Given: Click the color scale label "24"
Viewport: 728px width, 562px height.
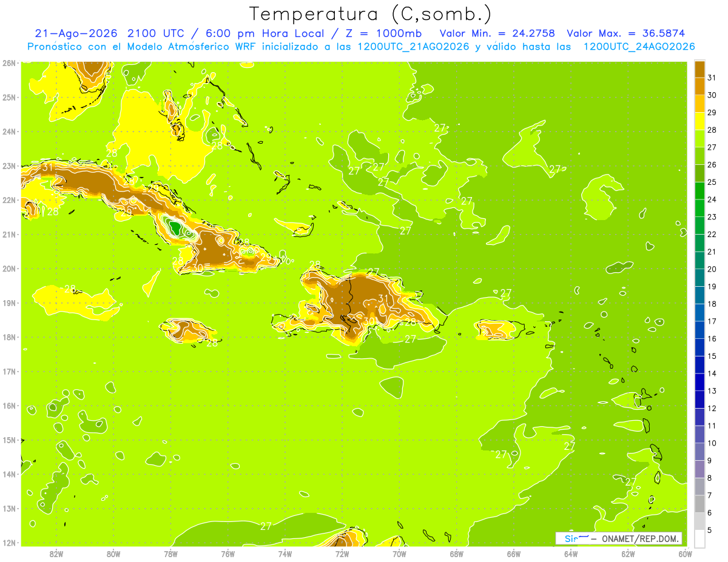Looking at the screenshot, I should click(x=712, y=199).
